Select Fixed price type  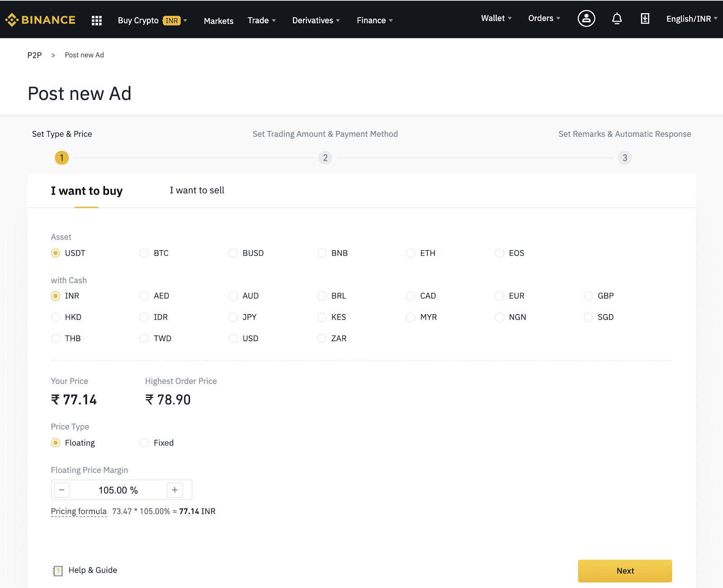pyautogui.click(x=144, y=443)
